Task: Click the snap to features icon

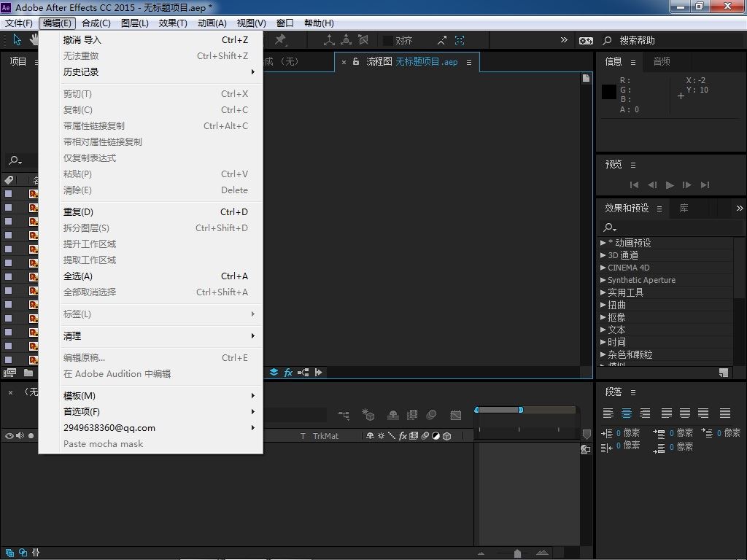Action: point(460,41)
